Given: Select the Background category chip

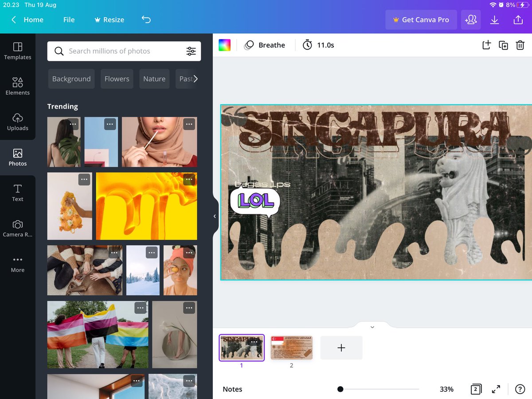Looking at the screenshot, I should pos(71,79).
